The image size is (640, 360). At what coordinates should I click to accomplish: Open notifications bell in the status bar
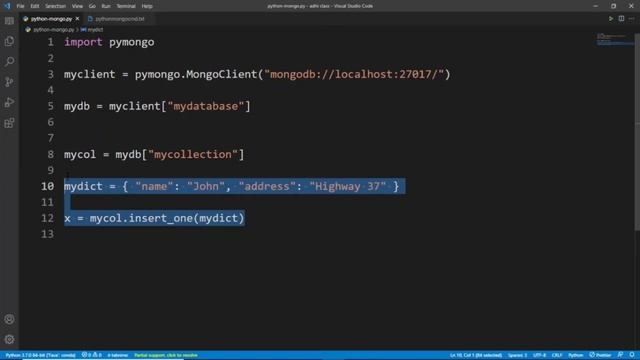(632, 355)
